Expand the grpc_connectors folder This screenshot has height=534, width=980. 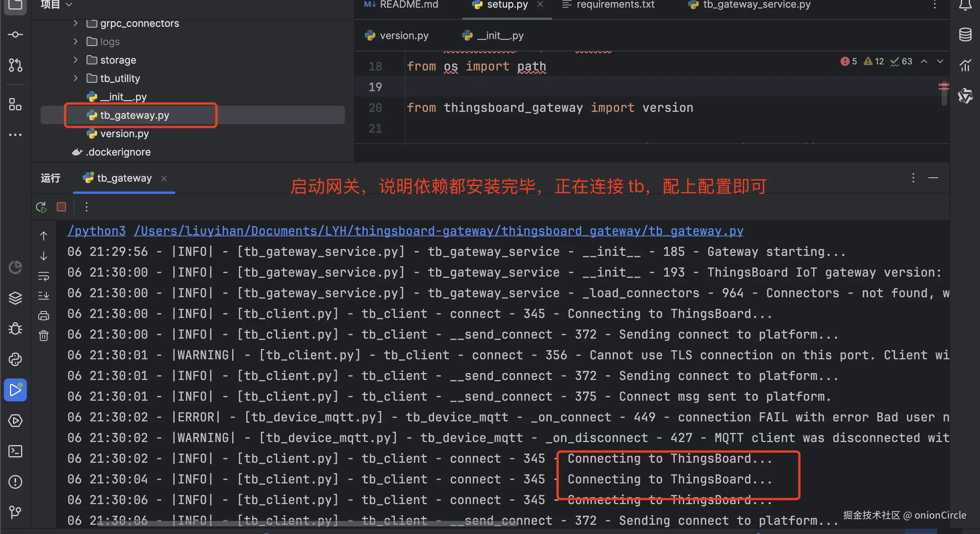point(75,23)
